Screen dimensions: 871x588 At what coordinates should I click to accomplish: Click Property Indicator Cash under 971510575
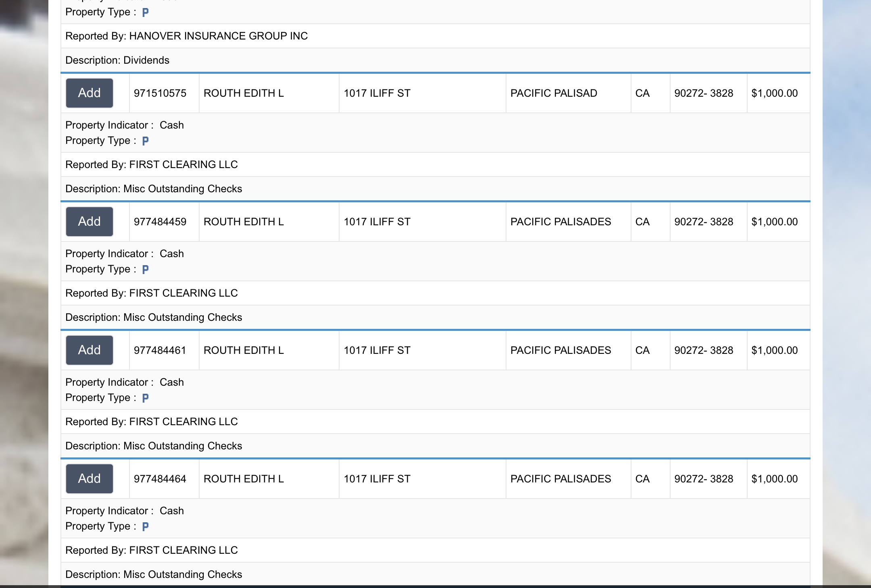125,125
